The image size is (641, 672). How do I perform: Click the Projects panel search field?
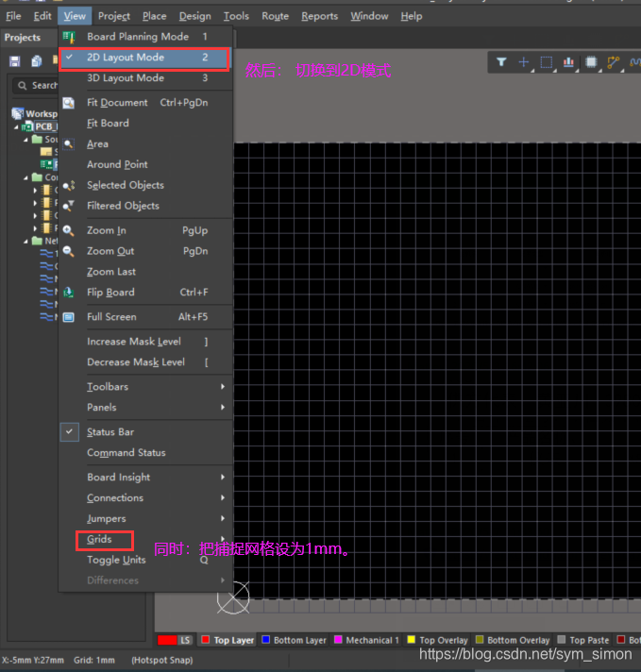coord(38,85)
